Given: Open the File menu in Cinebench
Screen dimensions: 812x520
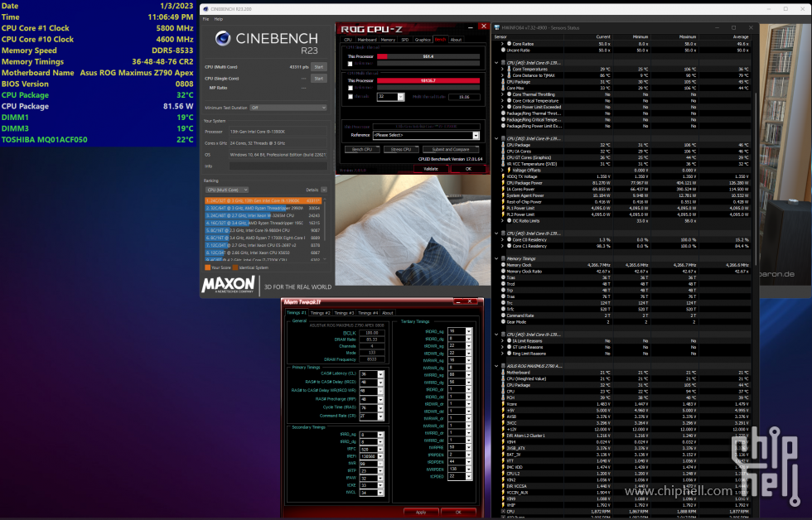Looking at the screenshot, I should 205,19.
